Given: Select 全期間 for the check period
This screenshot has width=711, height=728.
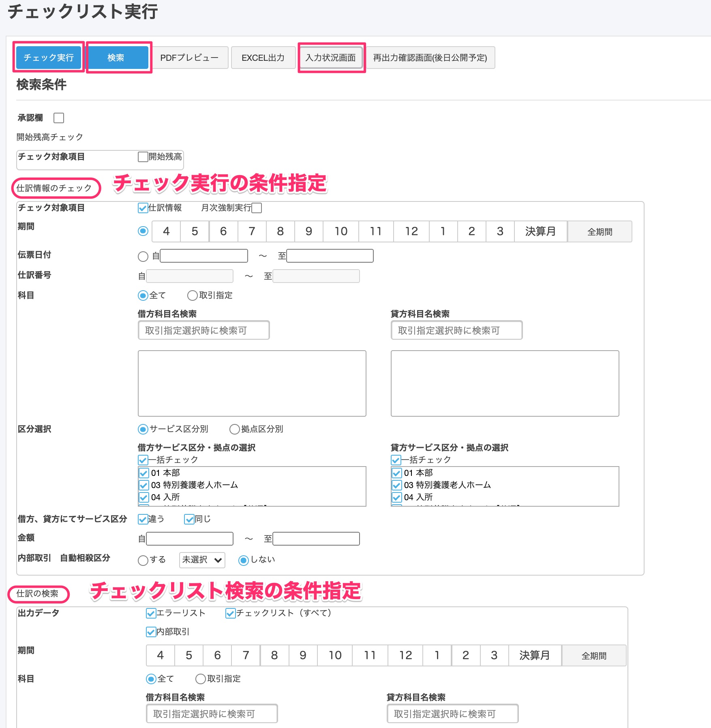Looking at the screenshot, I should point(599,231).
